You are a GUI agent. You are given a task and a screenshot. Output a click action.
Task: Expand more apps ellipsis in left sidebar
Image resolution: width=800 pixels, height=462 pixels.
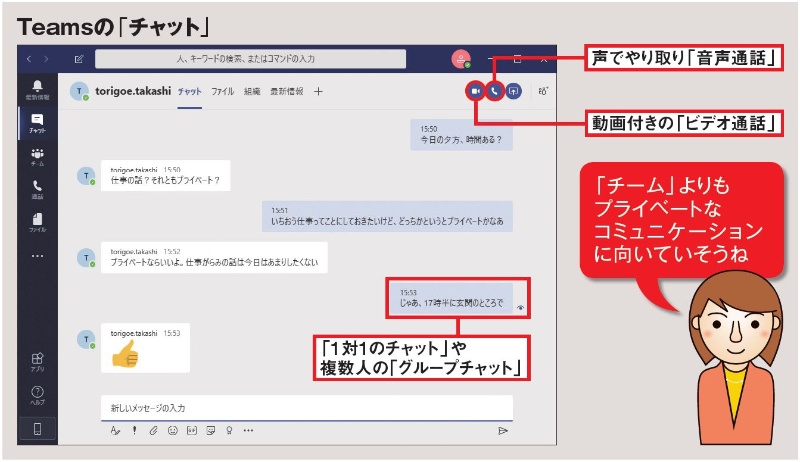pyautogui.click(x=37, y=256)
